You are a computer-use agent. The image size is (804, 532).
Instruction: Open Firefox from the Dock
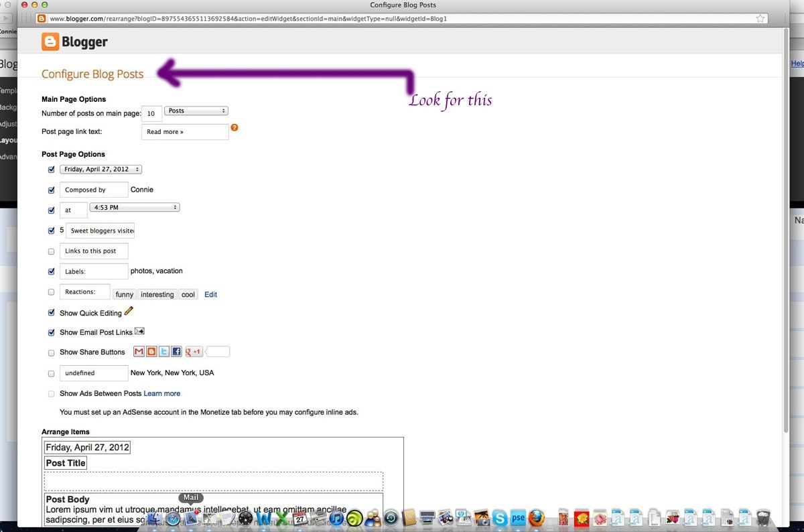[x=536, y=518]
